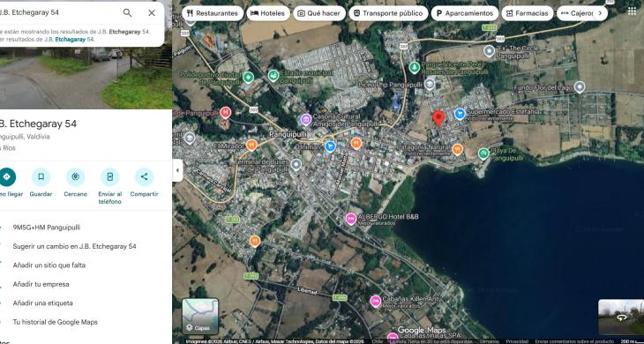Select the Restaurantes filter chip
This screenshot has width=644, height=344.
pos(213,13)
